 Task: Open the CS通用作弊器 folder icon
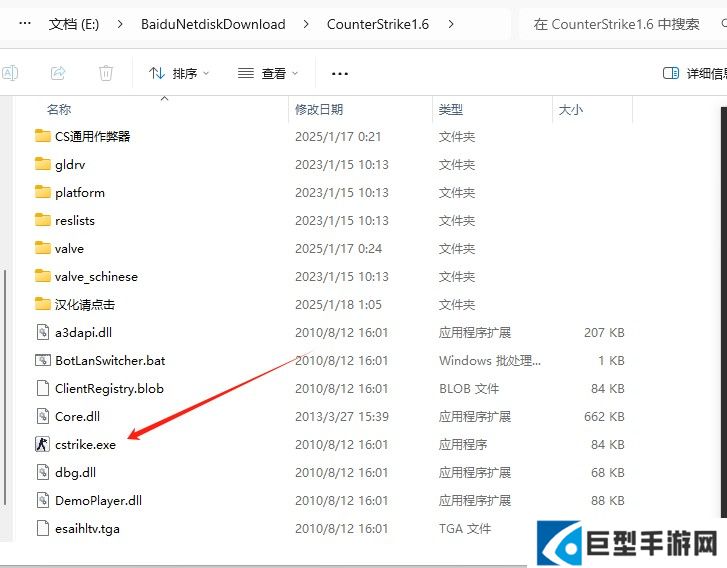(43, 136)
